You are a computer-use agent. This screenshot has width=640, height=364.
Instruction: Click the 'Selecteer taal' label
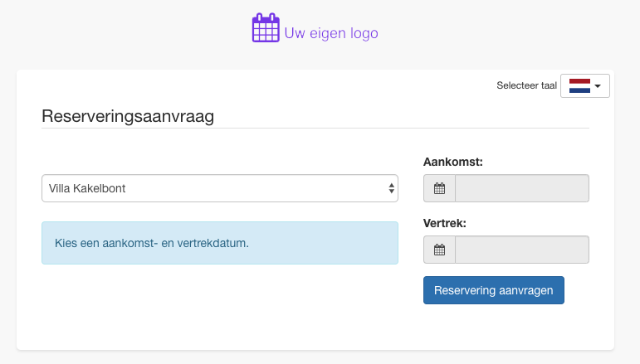[526, 85]
